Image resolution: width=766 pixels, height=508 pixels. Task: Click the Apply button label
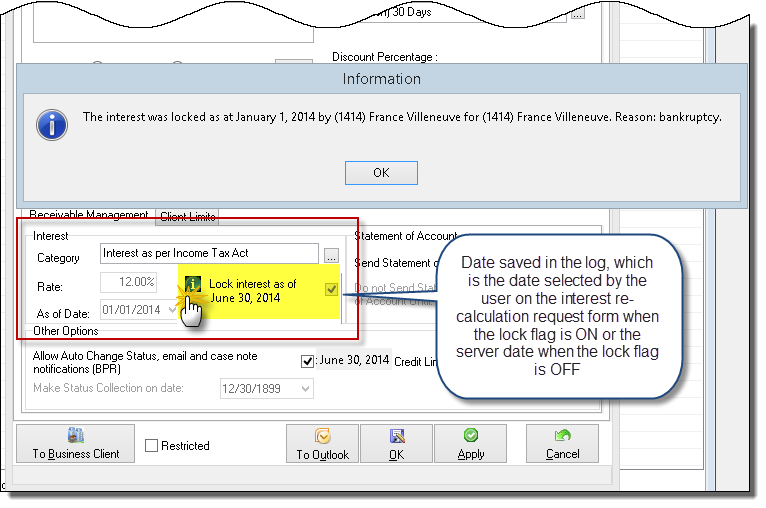pos(471,454)
